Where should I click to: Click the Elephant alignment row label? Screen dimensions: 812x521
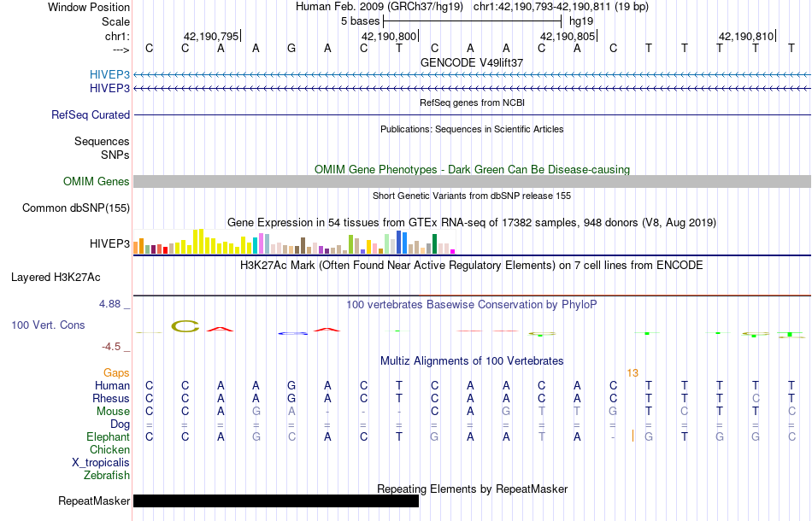[108, 437]
